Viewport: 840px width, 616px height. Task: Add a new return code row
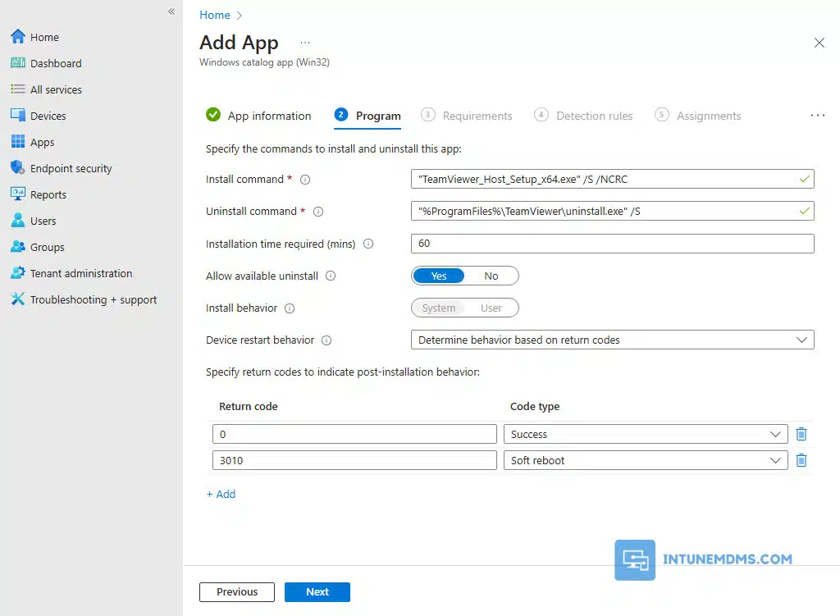coord(221,494)
